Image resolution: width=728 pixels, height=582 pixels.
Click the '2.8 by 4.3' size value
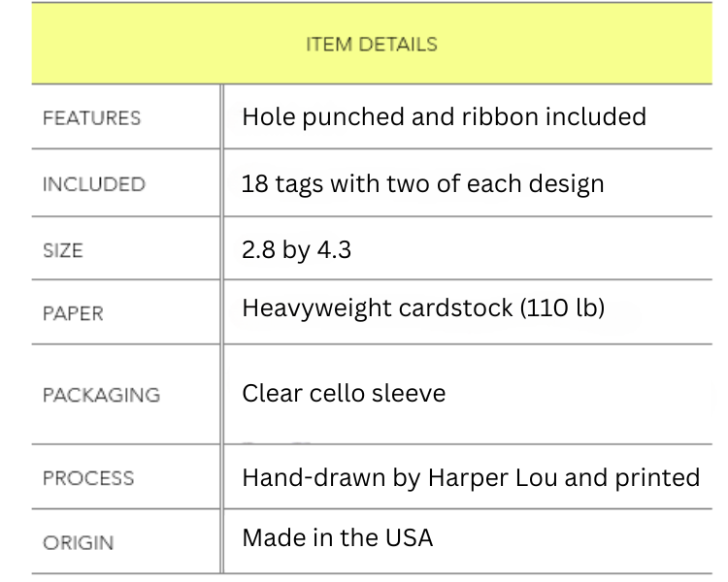[296, 249]
